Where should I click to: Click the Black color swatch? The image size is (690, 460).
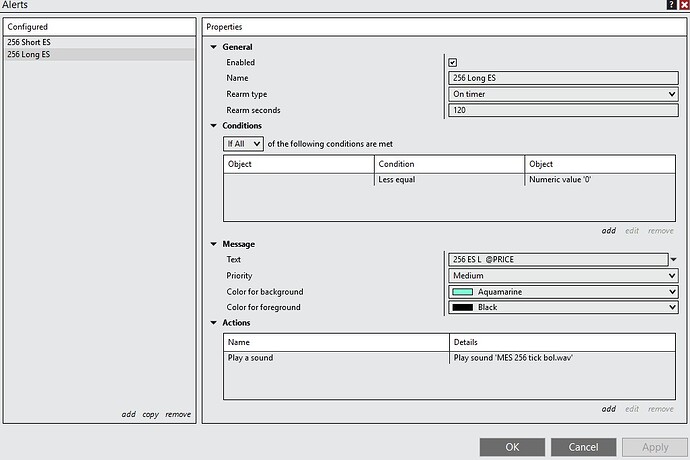pyautogui.click(x=462, y=307)
